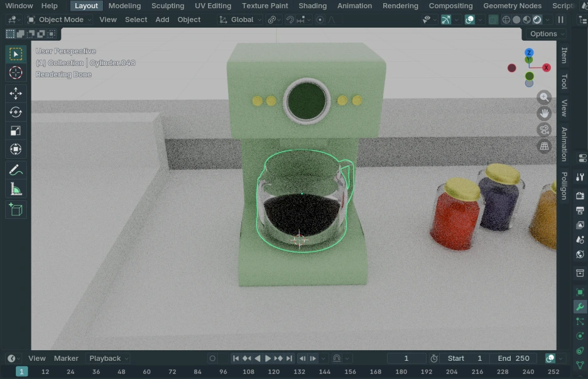Click the Z axis on navigation gizmo
The height and width of the screenshot is (379, 588).
(529, 53)
